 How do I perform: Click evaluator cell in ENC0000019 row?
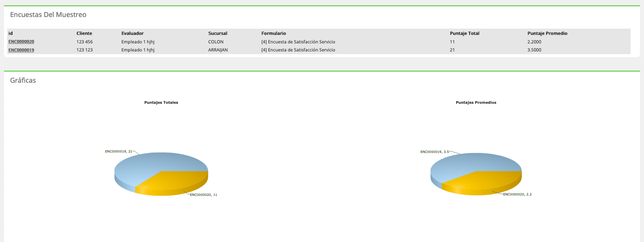pyautogui.click(x=138, y=50)
